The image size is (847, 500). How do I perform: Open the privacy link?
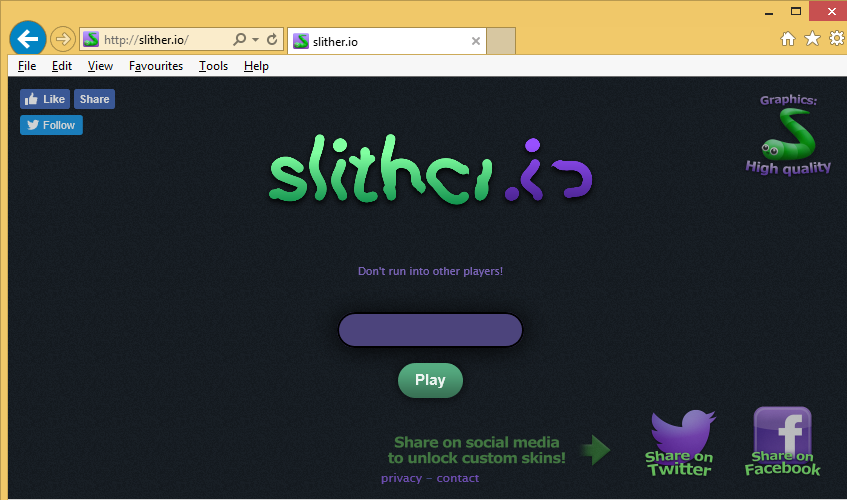tap(401, 478)
